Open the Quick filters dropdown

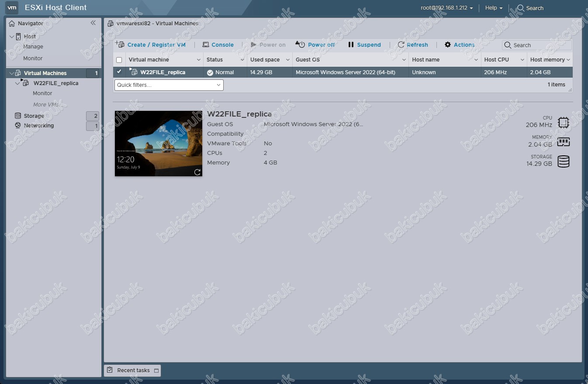pos(169,85)
